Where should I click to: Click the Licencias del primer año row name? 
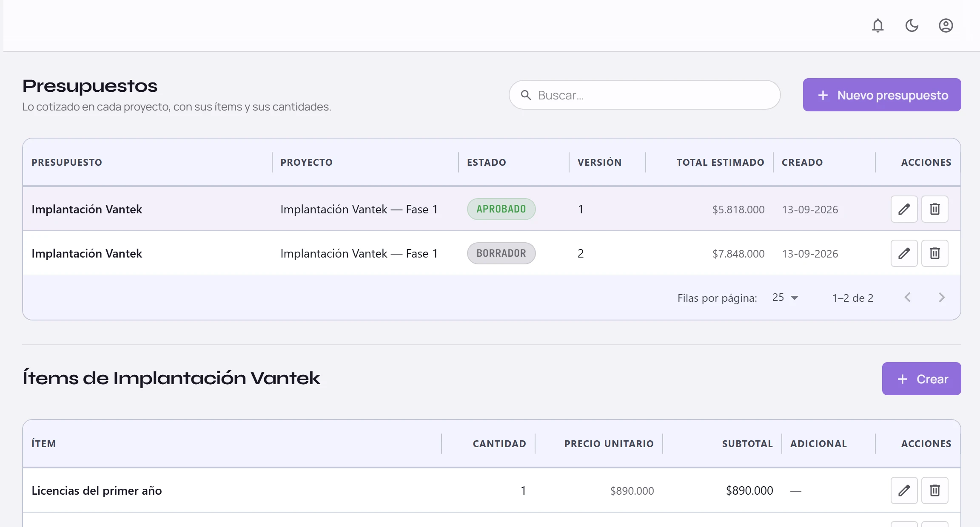[x=97, y=490]
